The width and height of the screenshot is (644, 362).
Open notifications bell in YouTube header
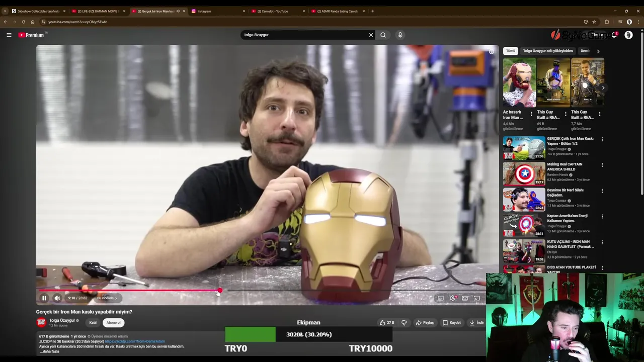click(x=614, y=35)
